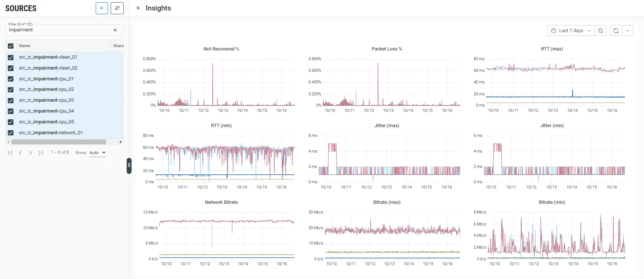Uncheck src_ic_impairment-cpu_01

click(x=10, y=79)
